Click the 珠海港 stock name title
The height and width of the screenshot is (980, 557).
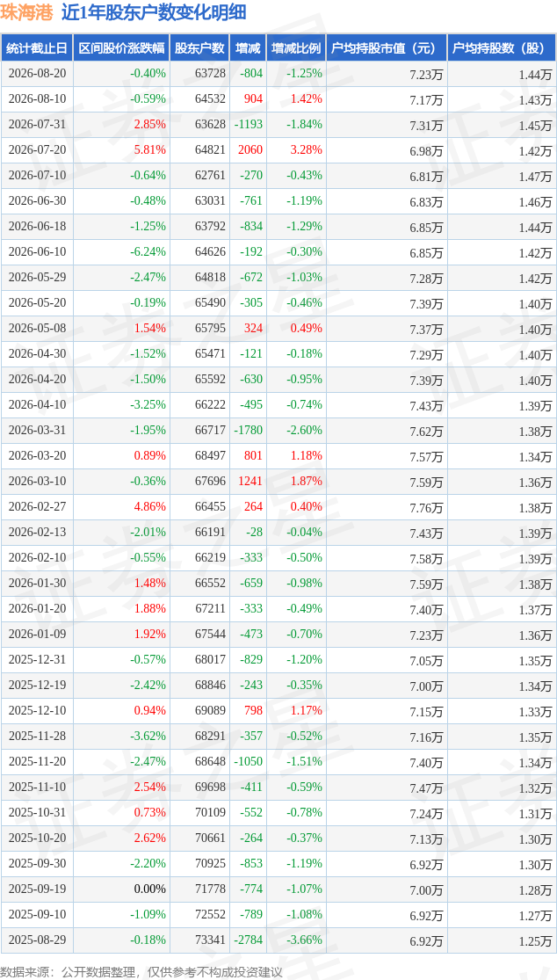tap(30, 12)
